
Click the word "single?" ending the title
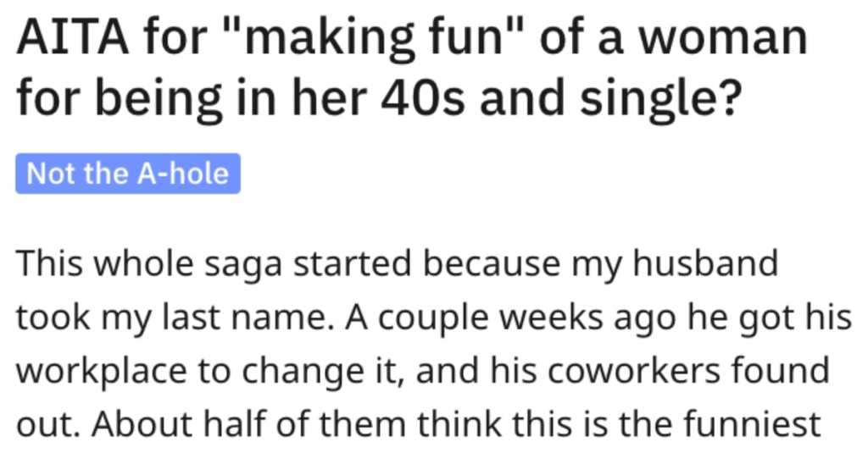click(x=659, y=100)
